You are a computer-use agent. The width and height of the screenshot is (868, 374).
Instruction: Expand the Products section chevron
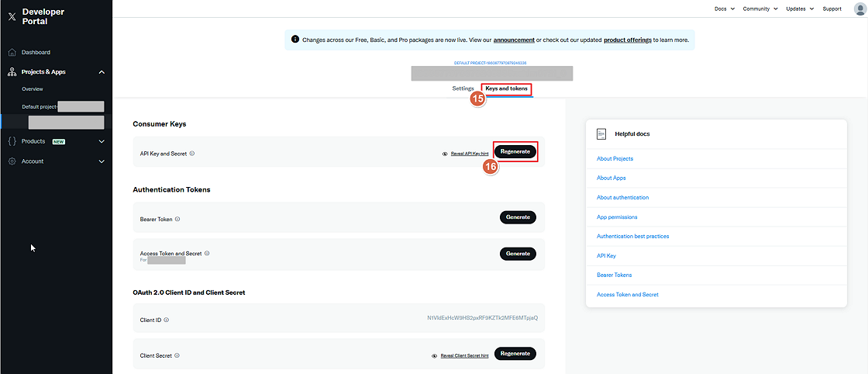[x=102, y=141]
